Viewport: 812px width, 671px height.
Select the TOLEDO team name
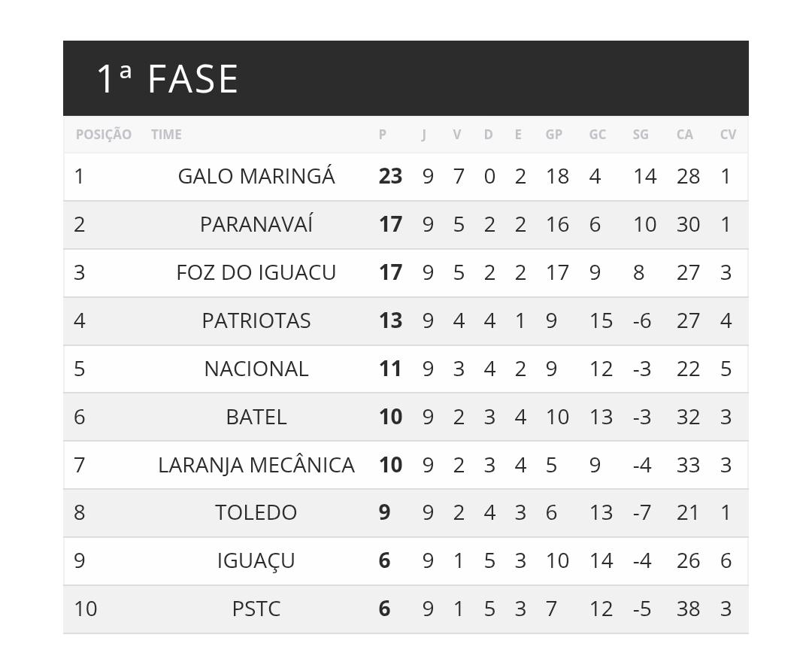(x=256, y=512)
